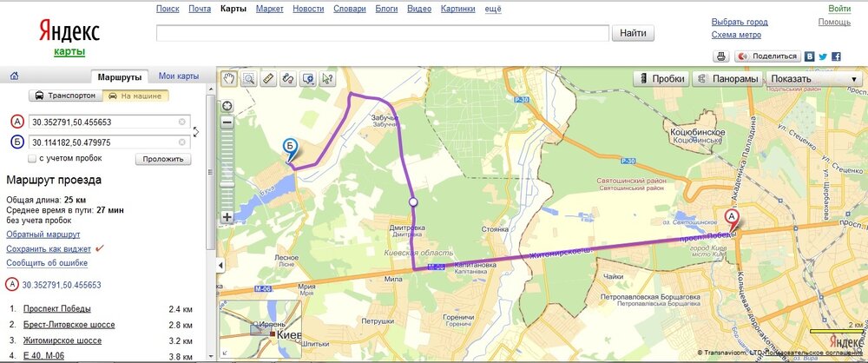Click the 'Проложить' route button
The image size is (868, 363).
click(163, 159)
